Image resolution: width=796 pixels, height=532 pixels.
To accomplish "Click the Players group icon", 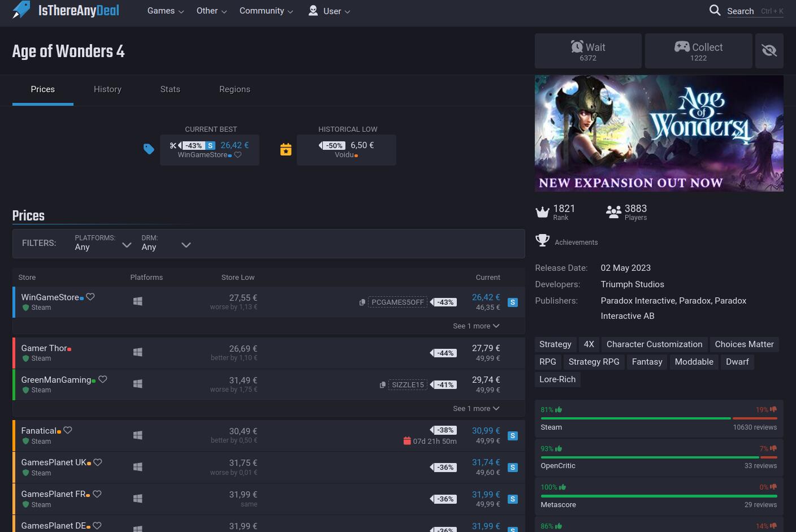I will click(x=613, y=212).
